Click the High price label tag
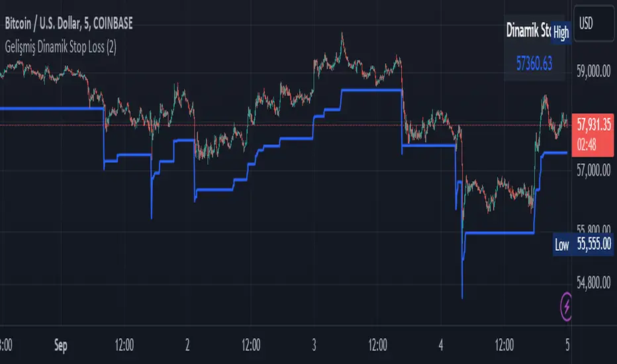This screenshot has width=617, height=364. tap(561, 32)
